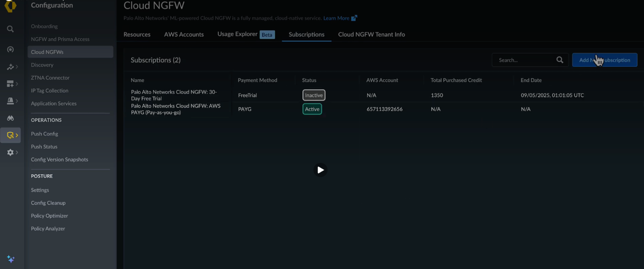Select the Subscriptions tab
Image resolution: width=644 pixels, height=269 pixels.
click(x=306, y=34)
